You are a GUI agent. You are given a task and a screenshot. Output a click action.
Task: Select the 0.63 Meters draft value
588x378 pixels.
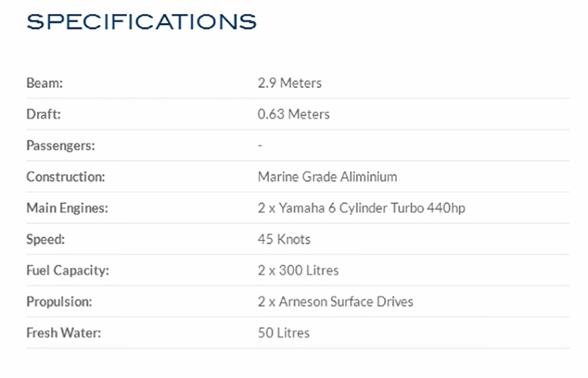click(x=293, y=114)
